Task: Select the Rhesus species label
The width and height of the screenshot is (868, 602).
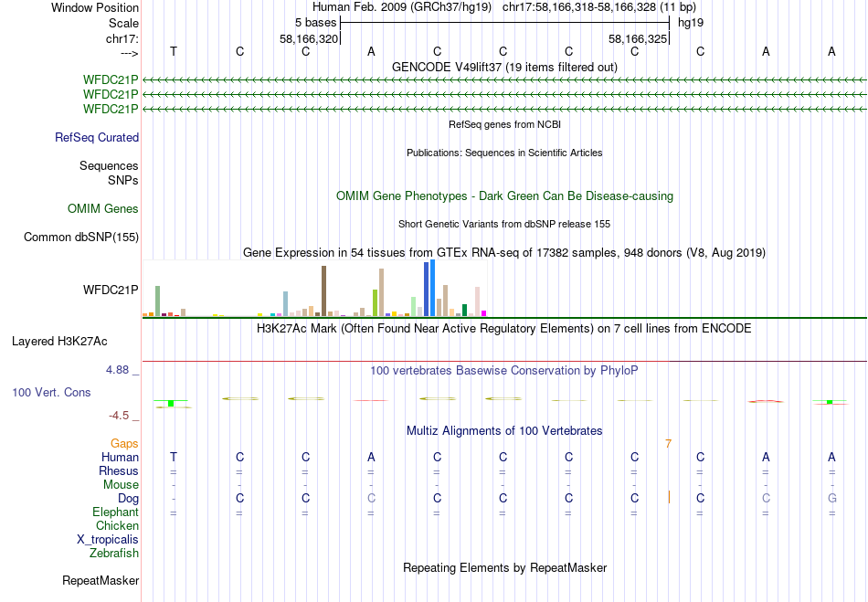Action: 118,470
